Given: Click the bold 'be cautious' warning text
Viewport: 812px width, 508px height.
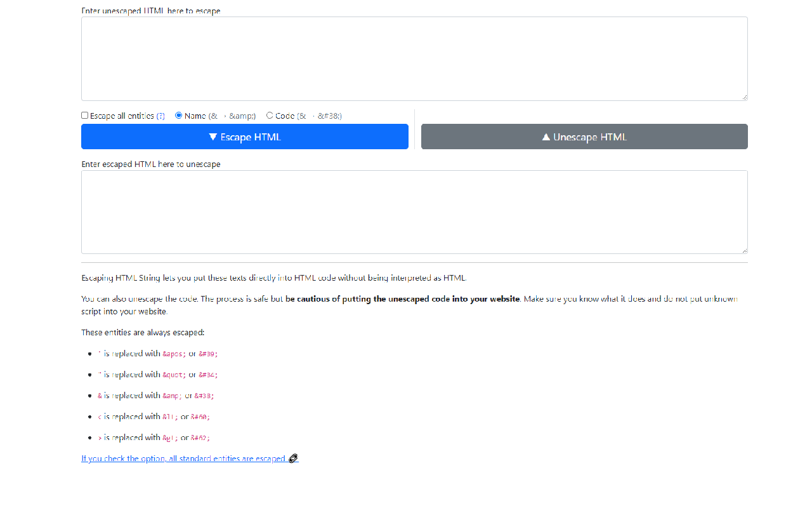Looking at the screenshot, I should coord(402,299).
